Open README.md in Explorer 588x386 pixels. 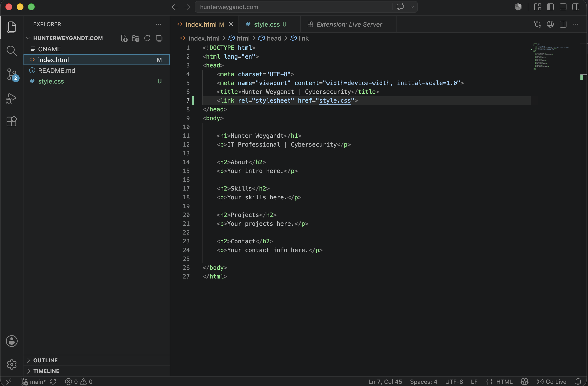[x=97, y=71]
